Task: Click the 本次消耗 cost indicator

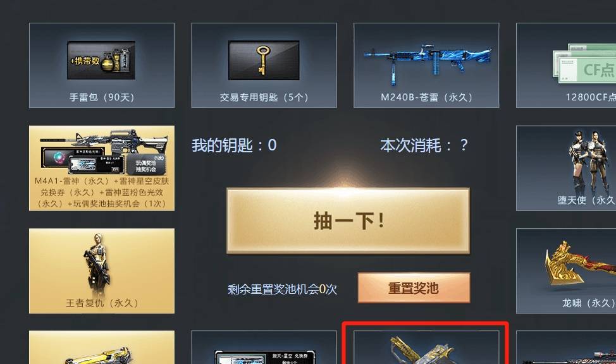Action: (424, 145)
